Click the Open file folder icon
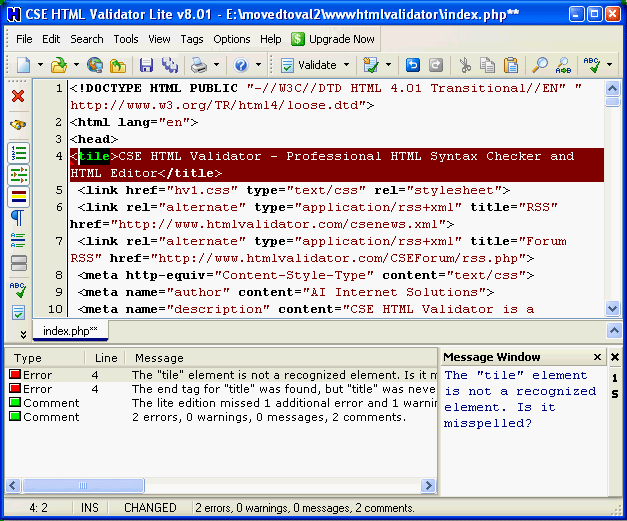The height and width of the screenshot is (521, 627). point(59,65)
